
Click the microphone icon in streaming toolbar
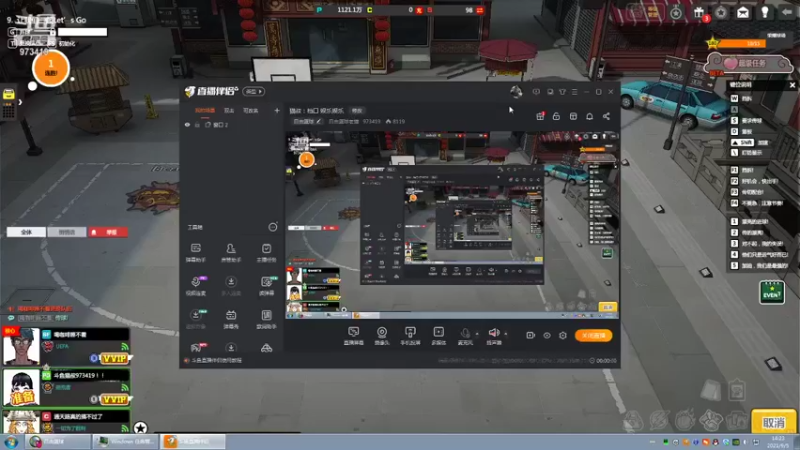[465, 333]
